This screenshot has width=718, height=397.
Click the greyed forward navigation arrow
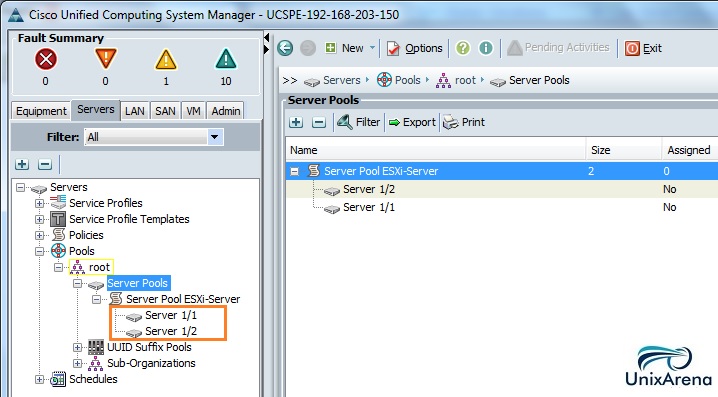tap(308, 48)
